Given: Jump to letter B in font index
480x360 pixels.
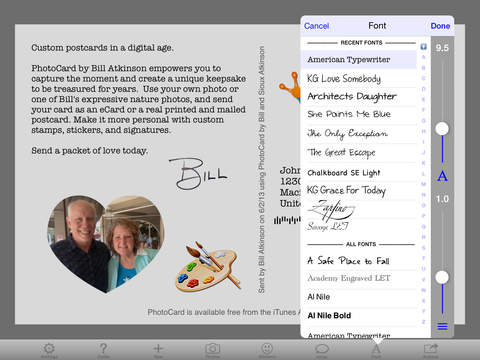Looking at the screenshot, I should 424,68.
